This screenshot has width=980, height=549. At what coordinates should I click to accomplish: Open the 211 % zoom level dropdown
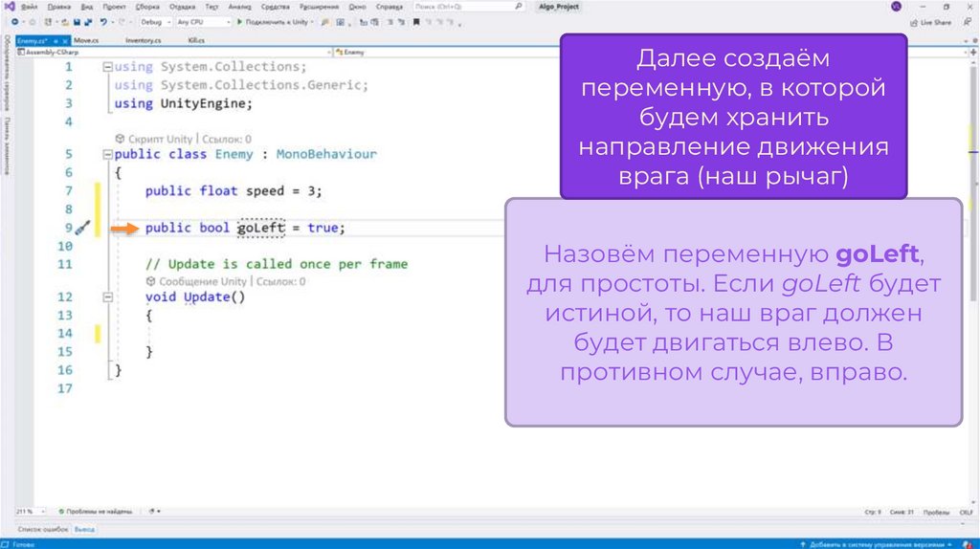click(x=30, y=512)
